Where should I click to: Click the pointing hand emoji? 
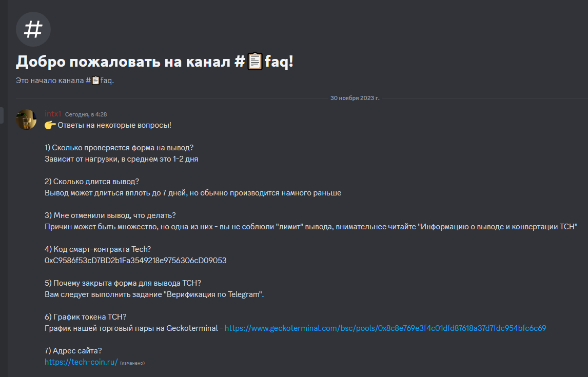point(50,125)
